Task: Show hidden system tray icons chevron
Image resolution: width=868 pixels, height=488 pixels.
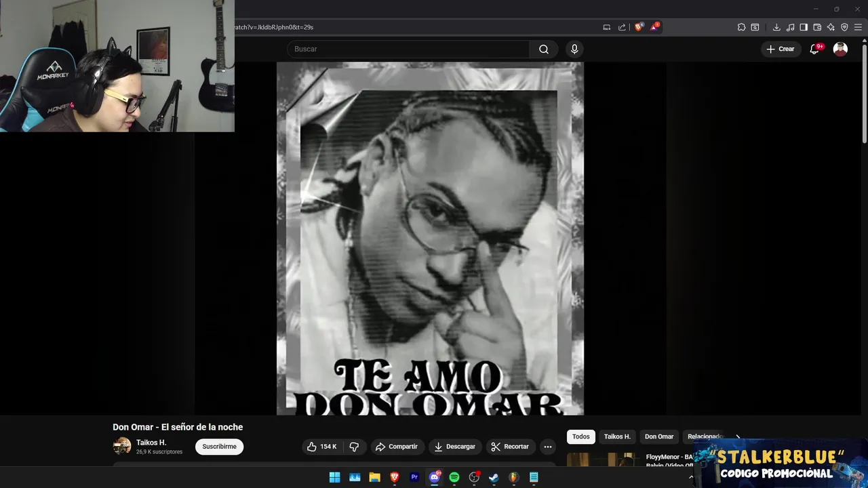Action: tap(691, 477)
